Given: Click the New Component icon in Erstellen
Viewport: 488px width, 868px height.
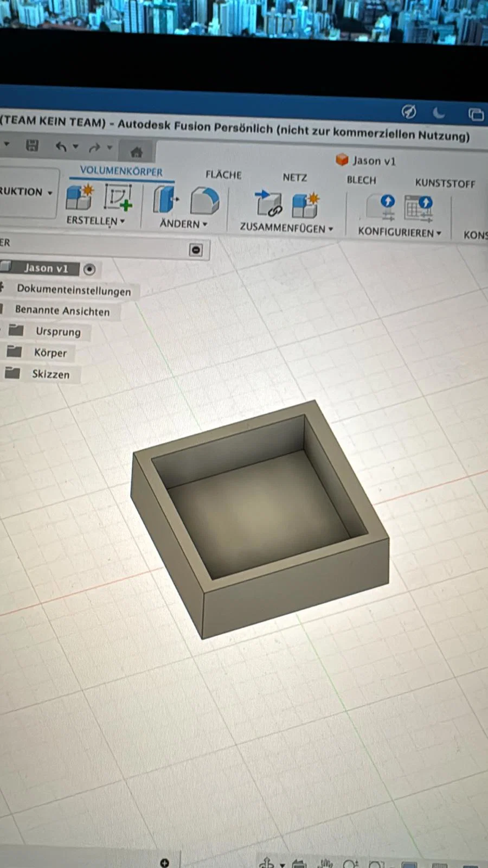Looking at the screenshot, I should click(80, 197).
